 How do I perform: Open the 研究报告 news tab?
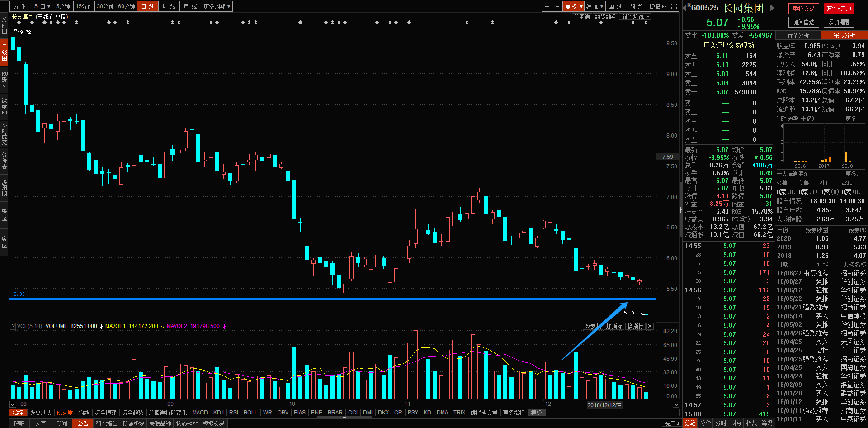tap(107, 423)
